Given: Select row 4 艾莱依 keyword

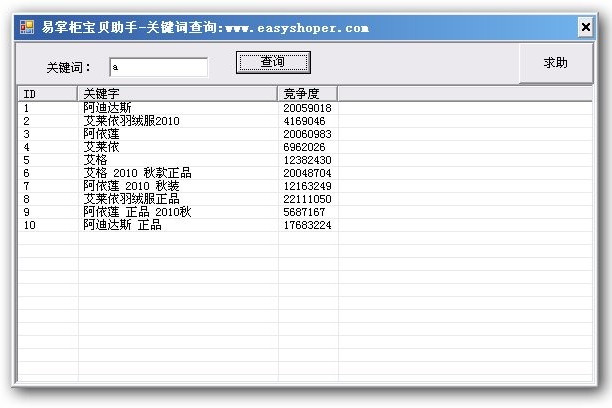Looking at the screenshot, I should point(101,147).
